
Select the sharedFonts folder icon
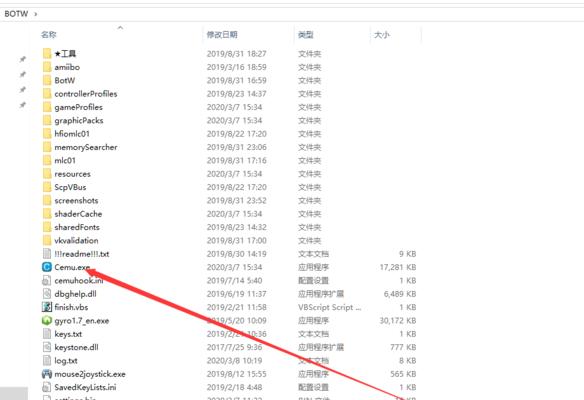[47, 227]
